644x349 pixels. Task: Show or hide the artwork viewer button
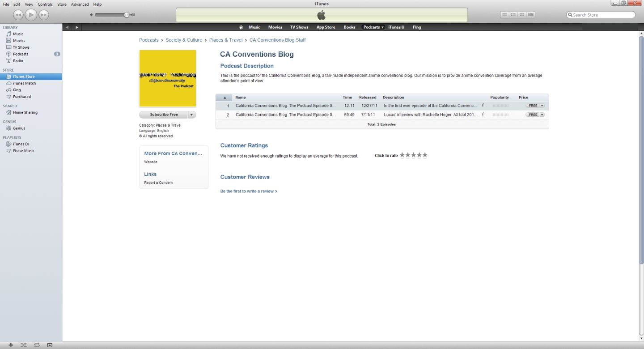point(50,345)
